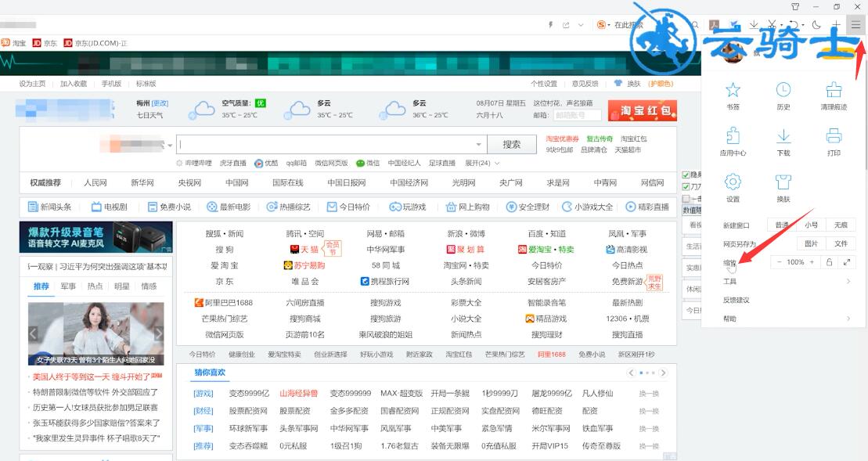Save webpage as 图片

[811, 243]
